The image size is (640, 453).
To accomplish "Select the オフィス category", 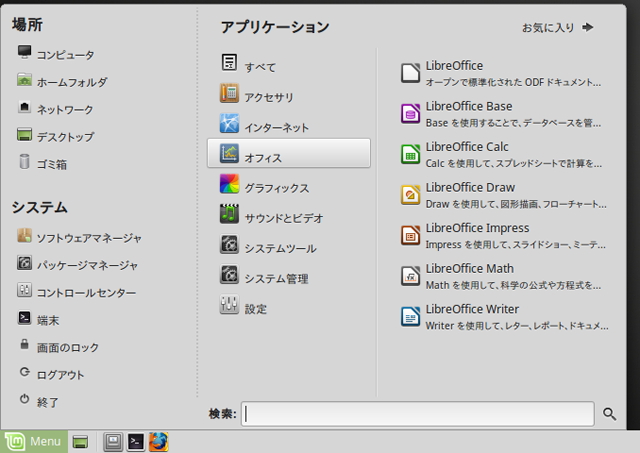I will coord(289,153).
